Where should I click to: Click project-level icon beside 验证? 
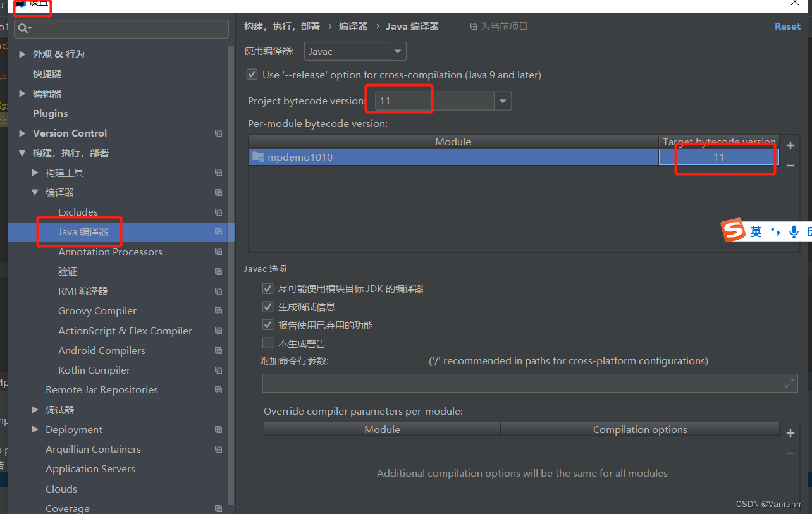pos(218,271)
